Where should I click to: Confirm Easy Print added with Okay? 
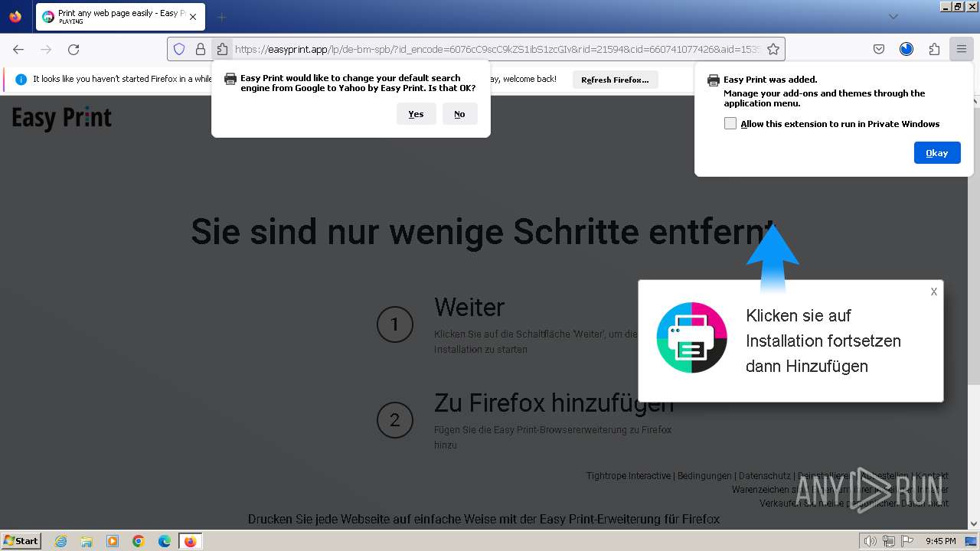coord(937,152)
